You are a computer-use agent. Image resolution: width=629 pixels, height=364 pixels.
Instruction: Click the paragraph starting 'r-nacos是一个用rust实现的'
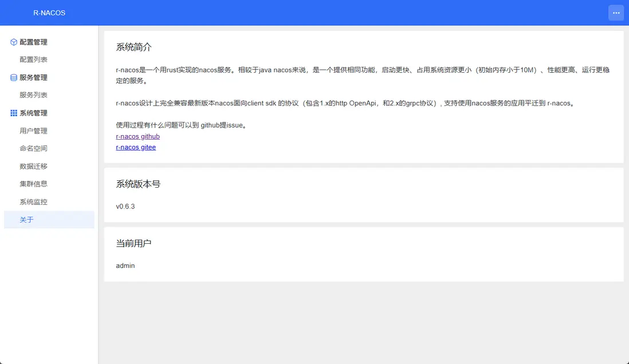[x=363, y=75]
